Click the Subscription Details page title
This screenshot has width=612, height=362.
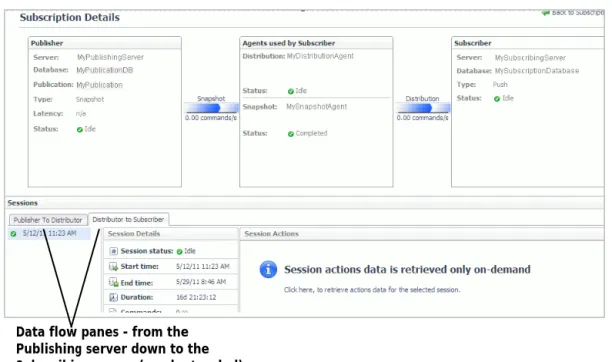(69, 17)
